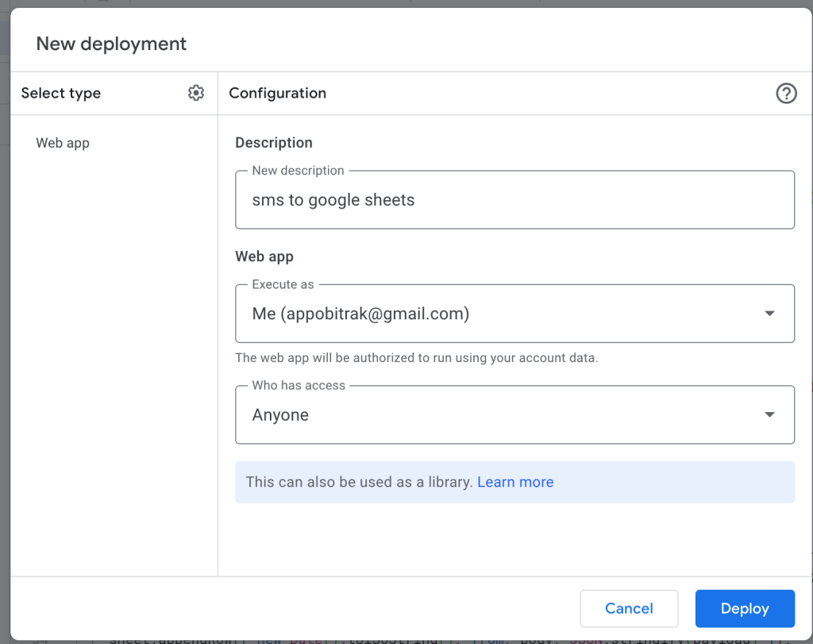
Task: Click the Description section heading
Action: pos(274,143)
